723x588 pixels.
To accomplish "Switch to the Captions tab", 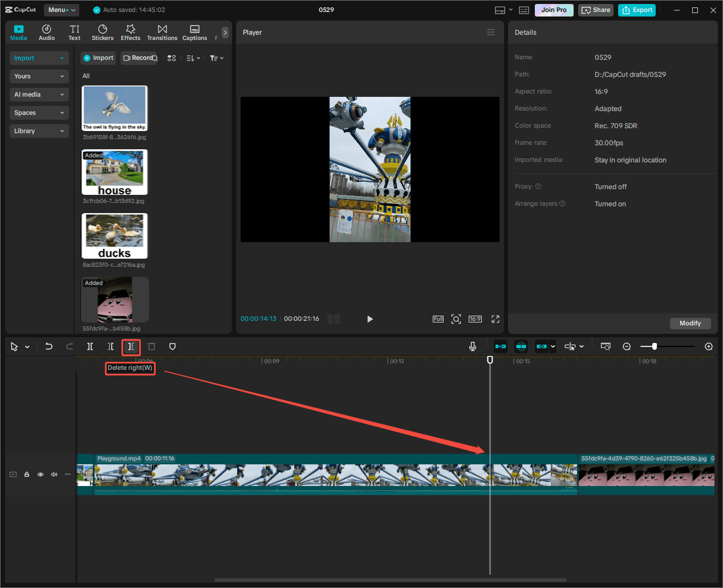I will (194, 32).
